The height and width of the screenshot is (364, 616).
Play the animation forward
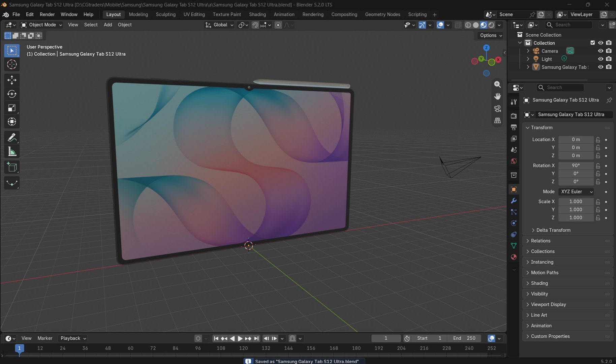(240, 338)
